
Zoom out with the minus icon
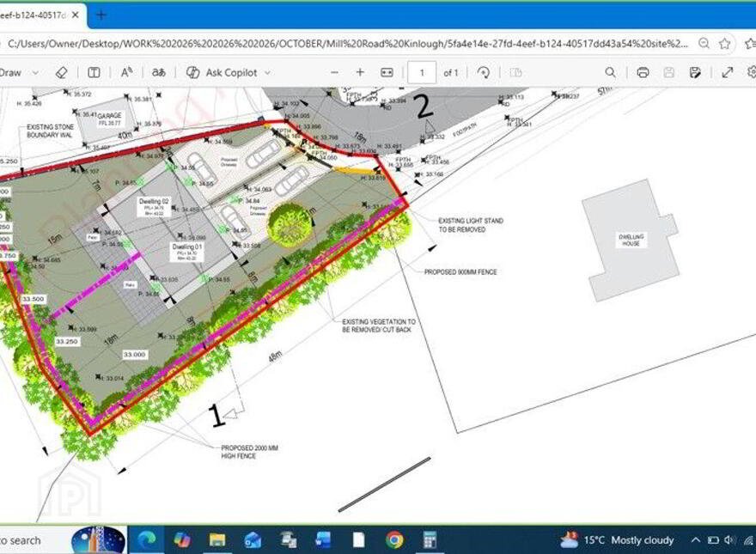tap(334, 73)
